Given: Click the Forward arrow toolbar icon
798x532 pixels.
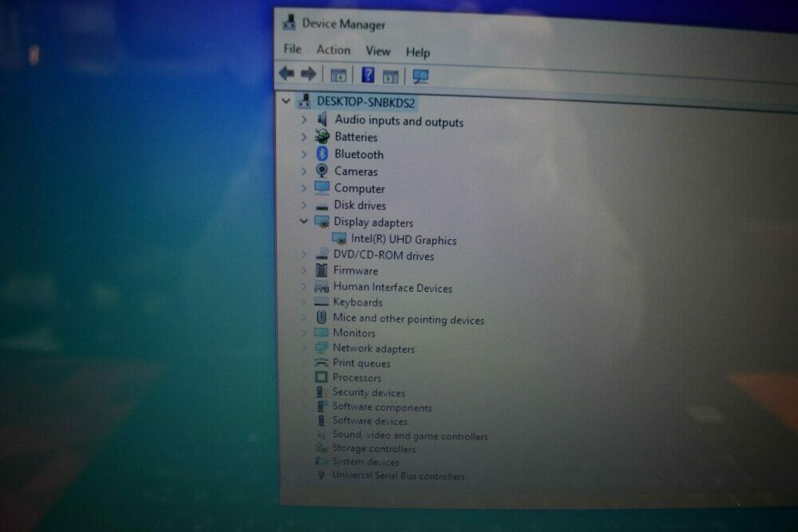Looking at the screenshot, I should pos(308,74).
